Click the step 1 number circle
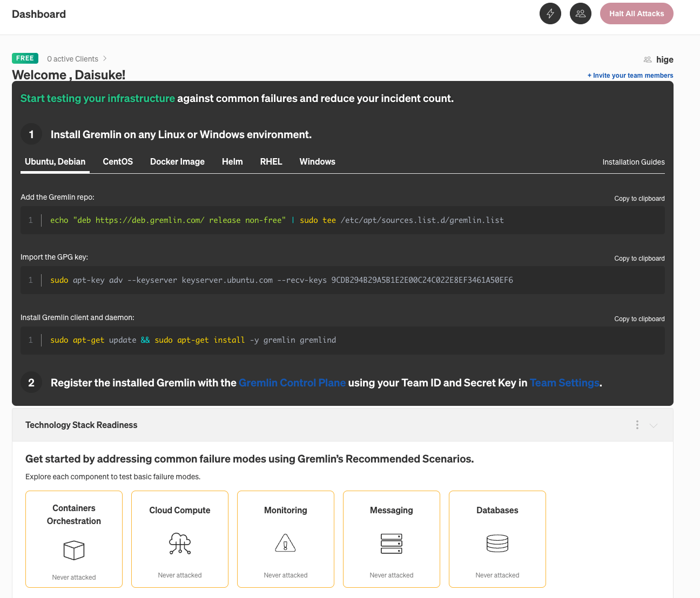Screen dimensions: 700x598 [x=31, y=134]
